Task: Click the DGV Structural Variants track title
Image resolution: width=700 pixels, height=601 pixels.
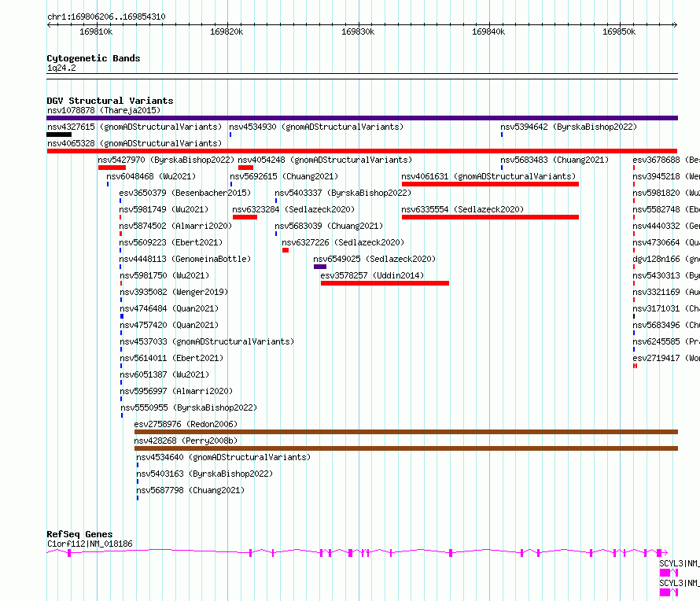Action: (110, 101)
